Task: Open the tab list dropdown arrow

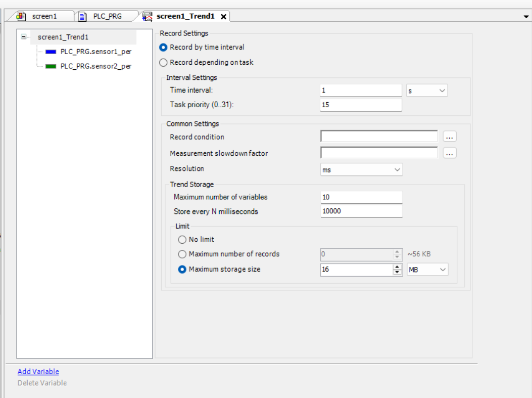Action: (526, 17)
